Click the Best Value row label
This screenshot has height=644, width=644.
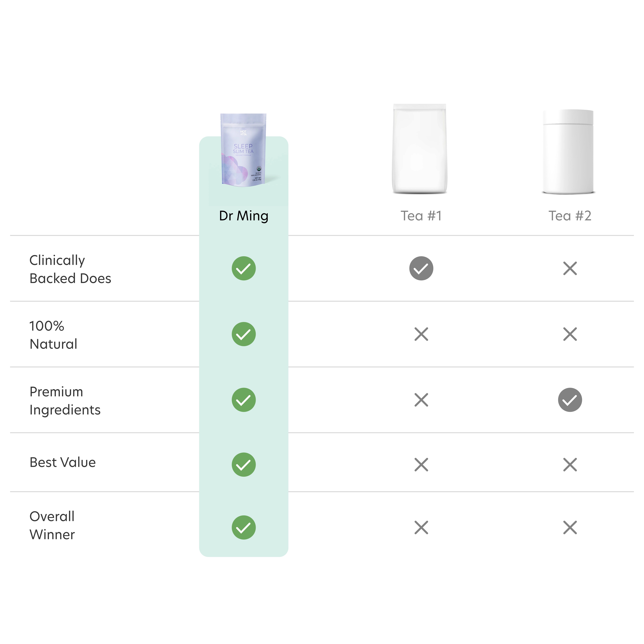63,462
